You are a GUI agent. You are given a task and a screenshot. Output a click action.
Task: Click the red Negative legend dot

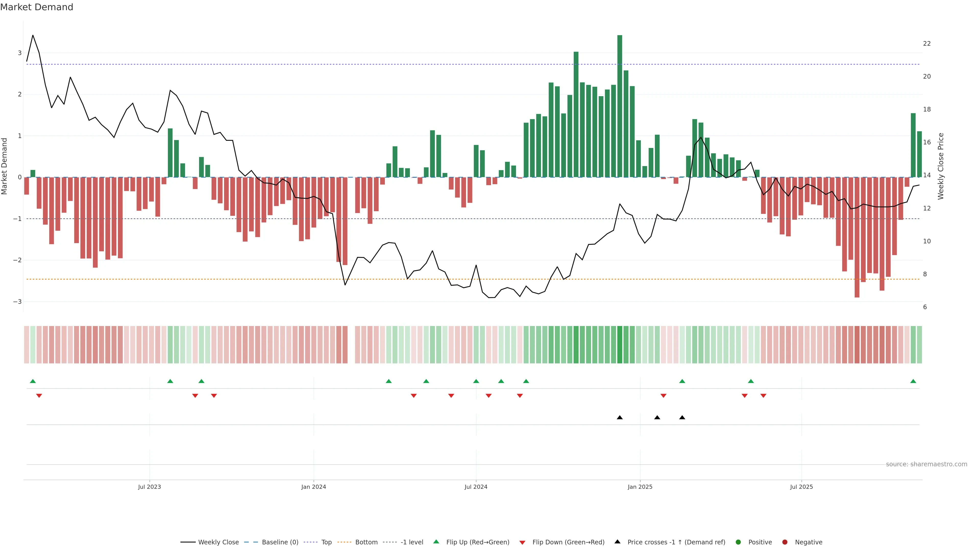point(785,542)
